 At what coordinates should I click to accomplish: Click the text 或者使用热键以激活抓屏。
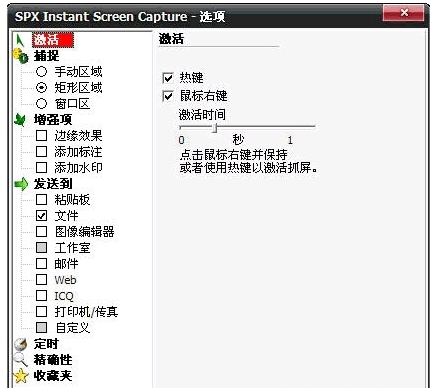pos(249,167)
